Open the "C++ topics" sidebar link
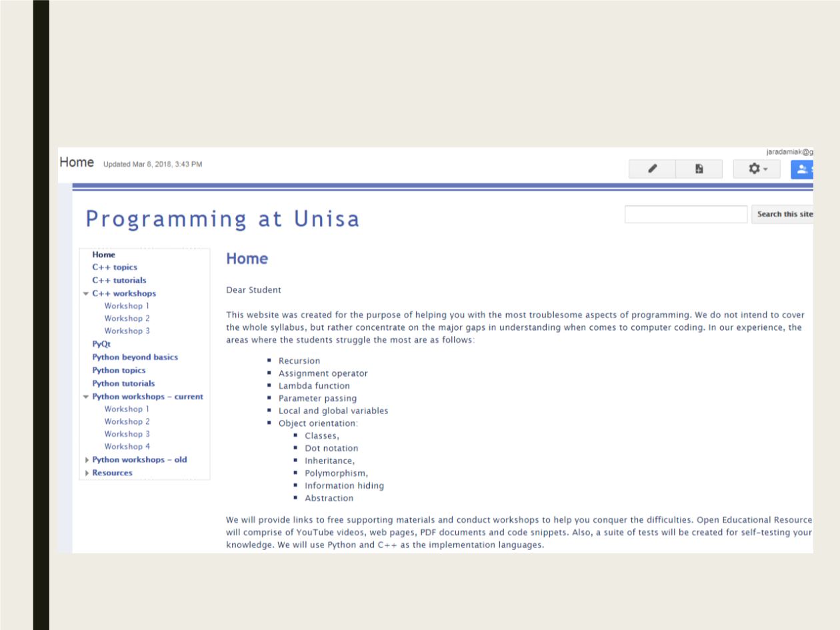The height and width of the screenshot is (630, 840). (115, 267)
